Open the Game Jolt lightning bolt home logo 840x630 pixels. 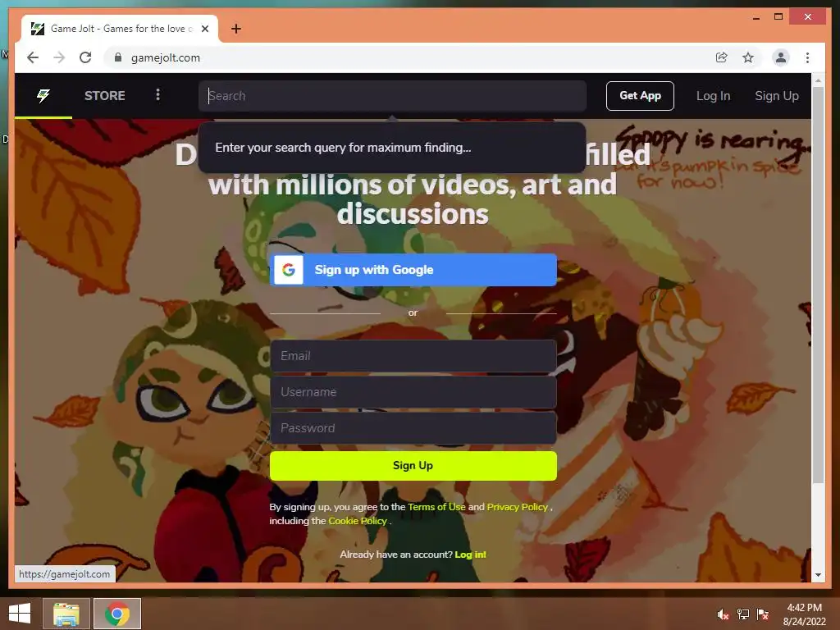[x=43, y=95]
